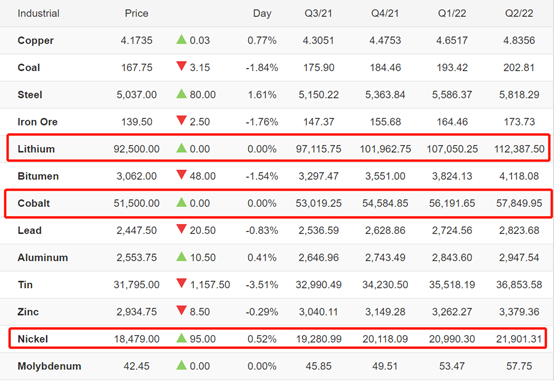The height and width of the screenshot is (381, 554).
Task: Click the green up arrow for Molybdenum
Action: click(181, 365)
